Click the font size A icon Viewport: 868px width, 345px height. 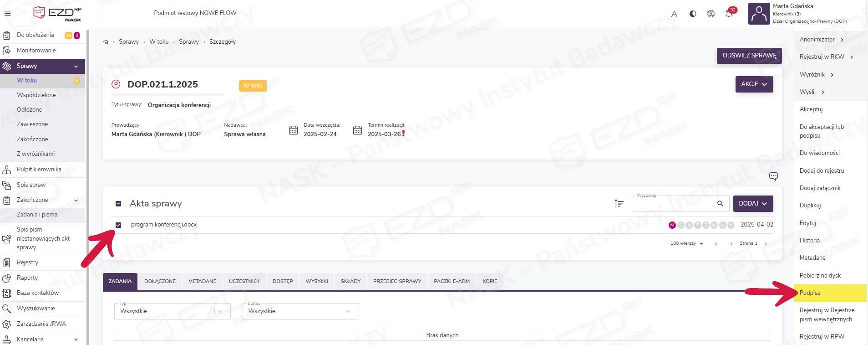point(674,14)
